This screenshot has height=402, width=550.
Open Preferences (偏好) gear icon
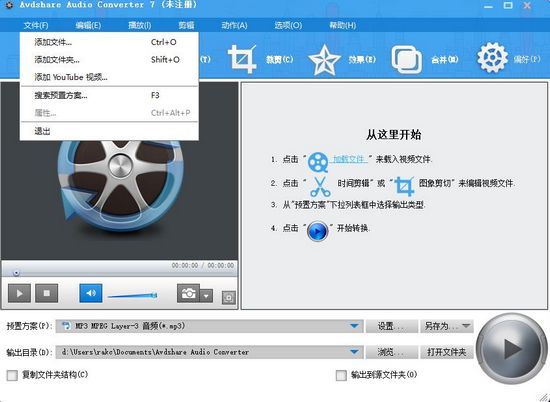click(x=492, y=58)
